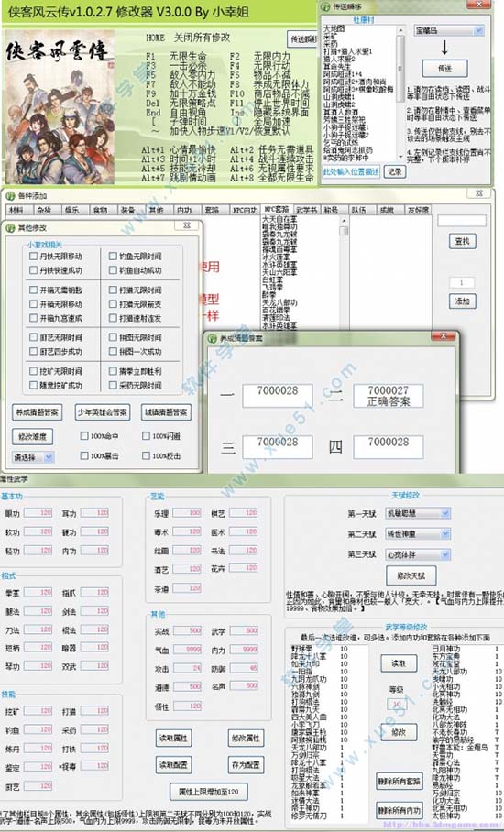Click the 修改天赋 button

click(x=411, y=575)
